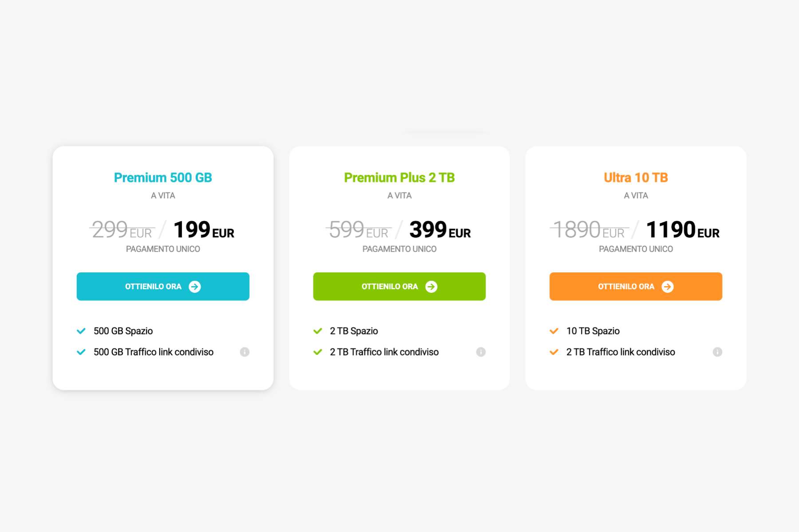
Task: Select the Premium Plus 2 TB heading
Action: 399,177
